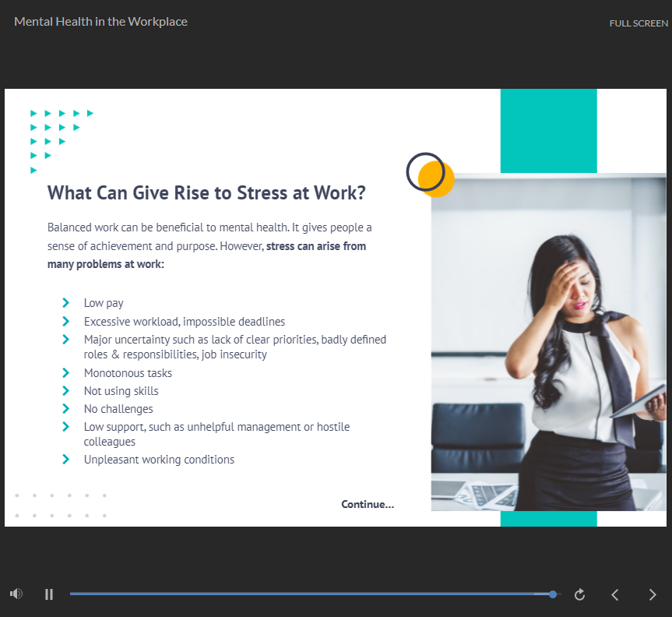Mute the audio with the speaker icon
This screenshot has width=672, height=617.
[x=16, y=594]
